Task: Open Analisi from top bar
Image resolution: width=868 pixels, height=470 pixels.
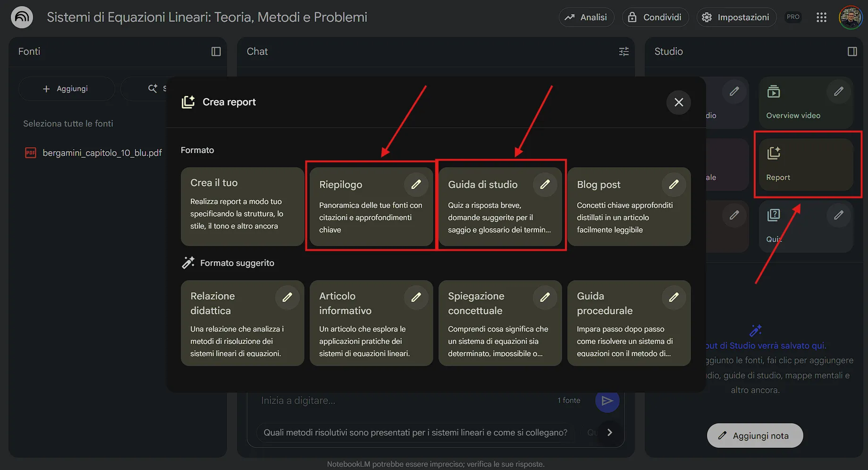Action: click(586, 17)
